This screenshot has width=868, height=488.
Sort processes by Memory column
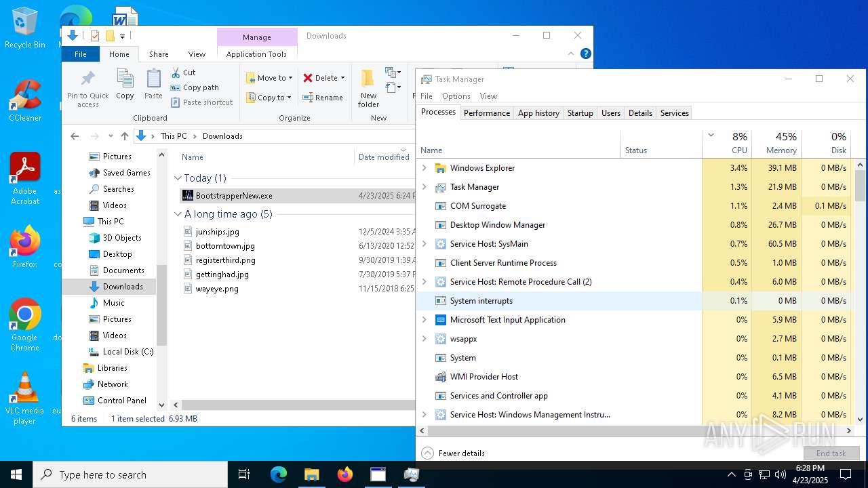pyautogui.click(x=776, y=143)
